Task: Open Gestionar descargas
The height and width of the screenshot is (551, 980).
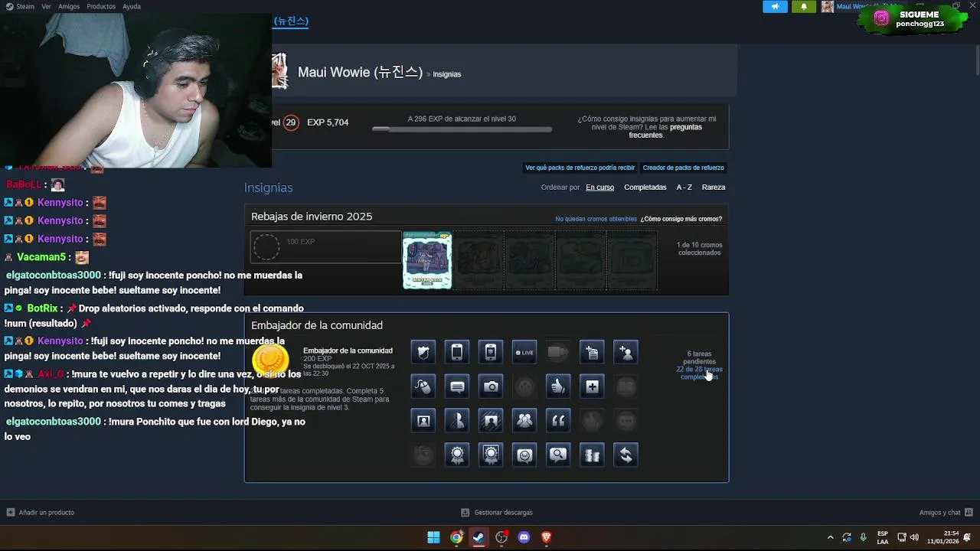Action: [497, 513]
